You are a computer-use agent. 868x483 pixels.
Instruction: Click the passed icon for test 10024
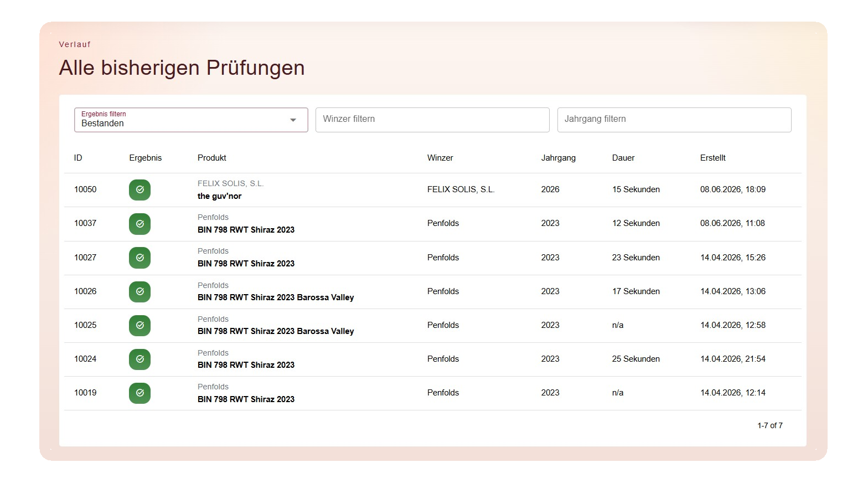coord(139,359)
